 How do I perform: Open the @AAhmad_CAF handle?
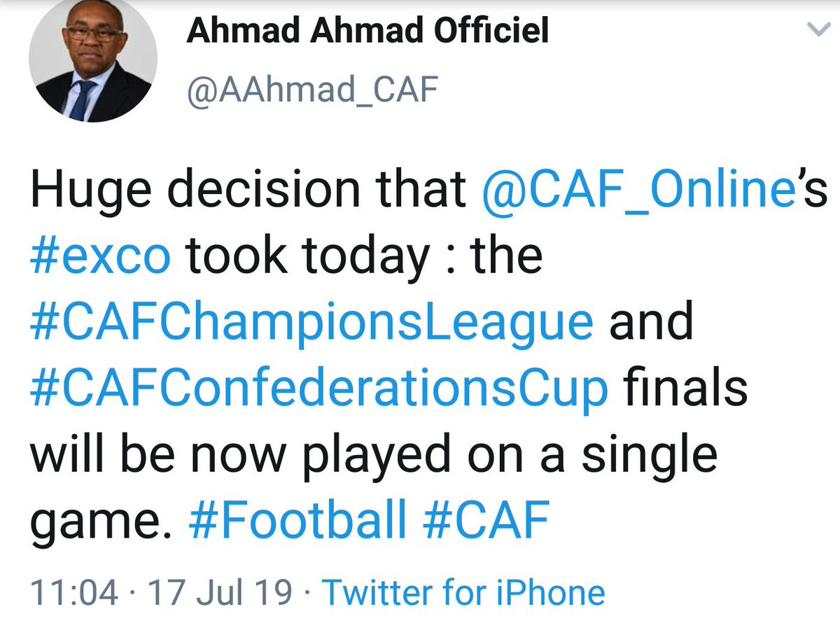(x=312, y=91)
